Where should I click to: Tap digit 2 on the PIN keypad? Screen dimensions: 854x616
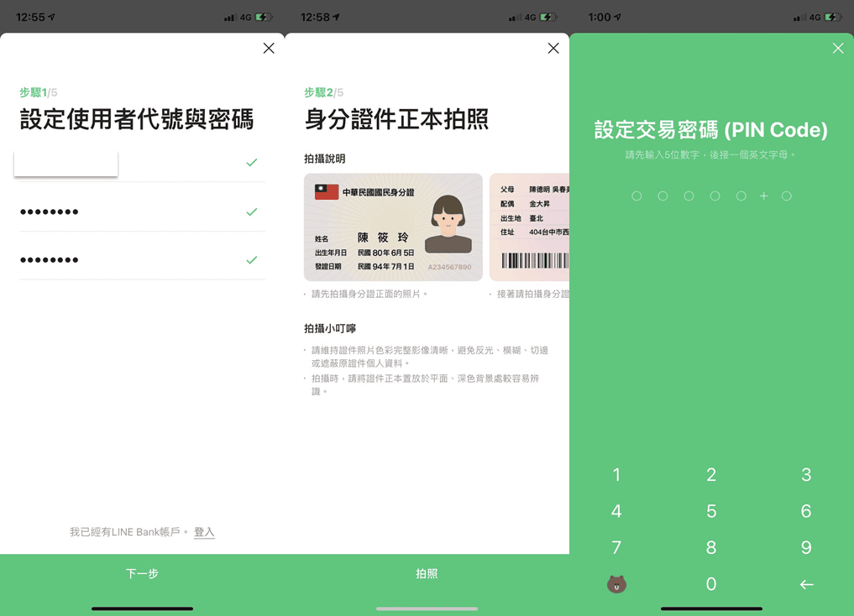(x=711, y=474)
